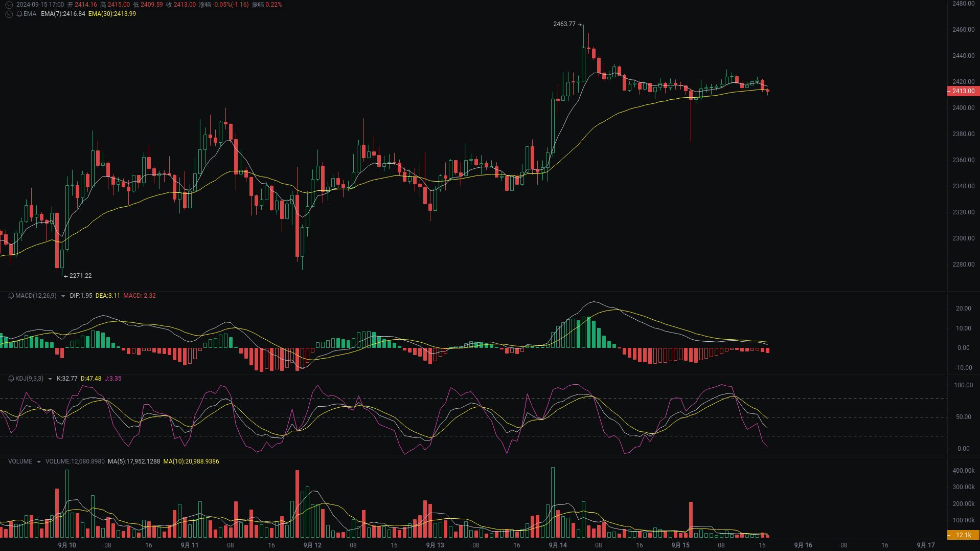Click the MA(10):20,988.9386 volume label
This screenshot has height=551, width=980.
tap(191, 461)
